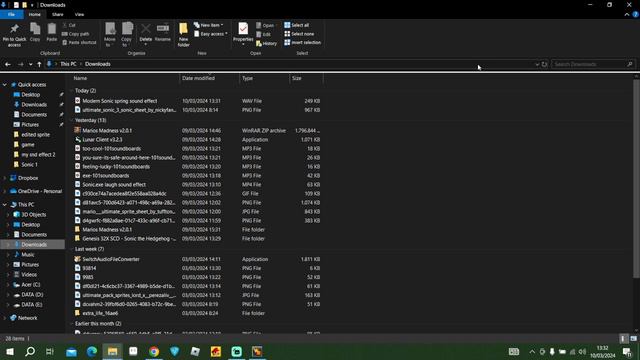
Task: Open edited sprite folder in Quick access
Action: 35,135
